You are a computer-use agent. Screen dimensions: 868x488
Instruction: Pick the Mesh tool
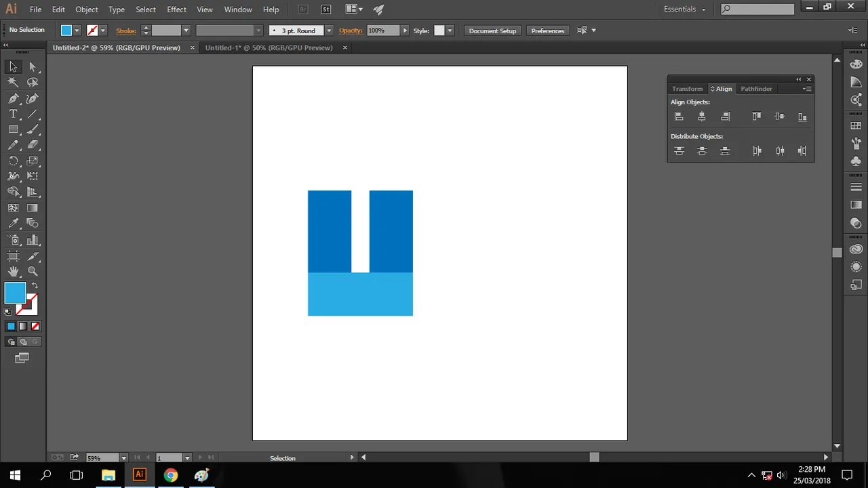pos(13,208)
